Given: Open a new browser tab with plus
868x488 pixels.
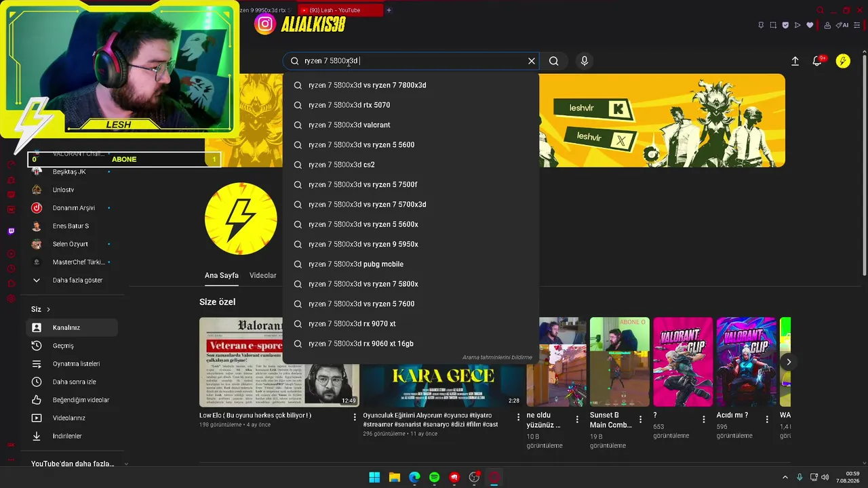Looking at the screenshot, I should click(389, 10).
